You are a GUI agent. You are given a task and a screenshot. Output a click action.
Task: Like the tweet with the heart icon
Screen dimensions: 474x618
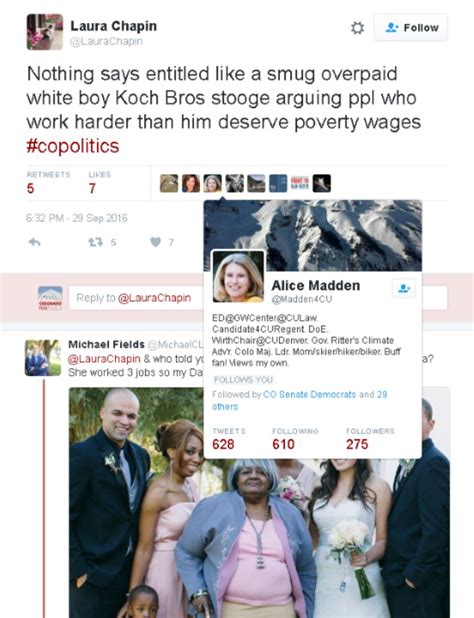tap(156, 242)
